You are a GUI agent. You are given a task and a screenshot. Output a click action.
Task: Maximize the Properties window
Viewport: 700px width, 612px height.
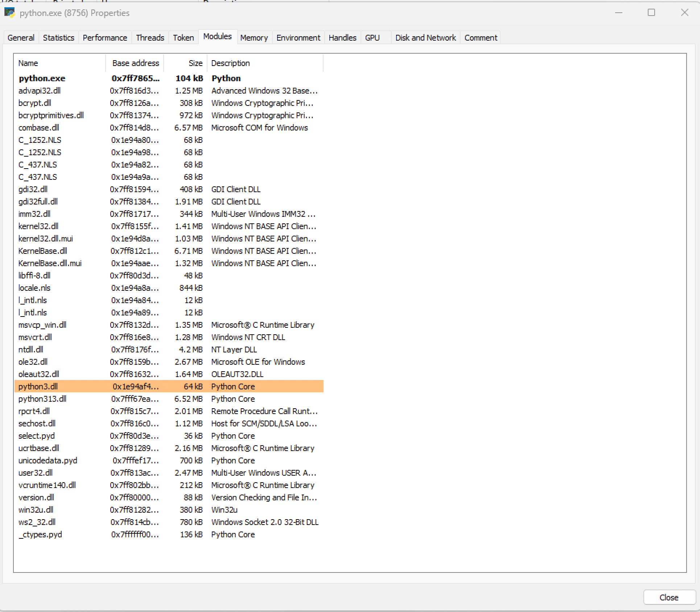[651, 13]
